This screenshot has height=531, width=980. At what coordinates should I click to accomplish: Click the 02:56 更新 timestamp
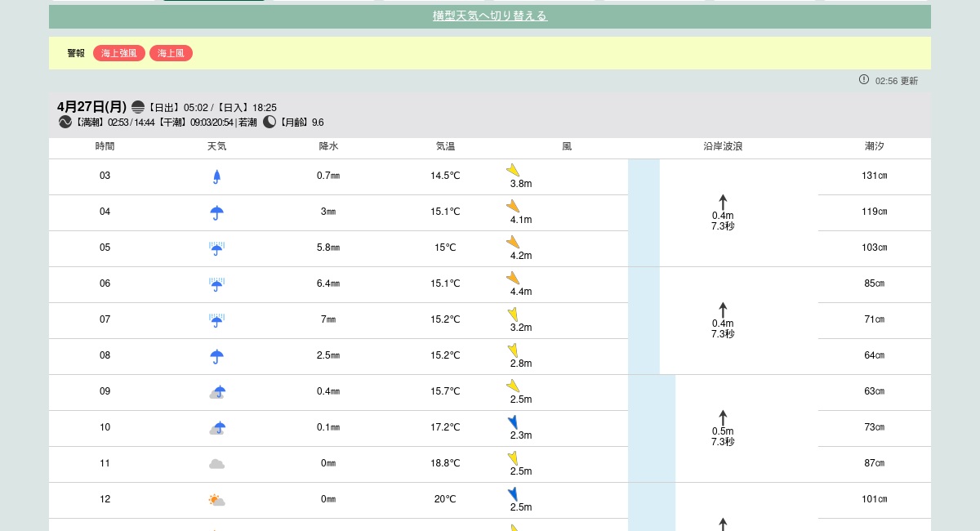(897, 81)
